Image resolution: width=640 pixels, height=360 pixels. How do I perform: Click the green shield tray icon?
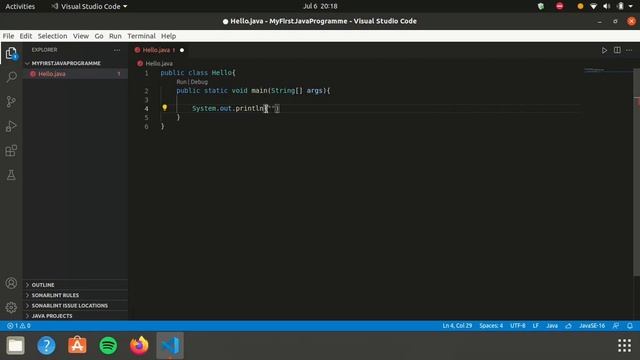click(541, 6)
